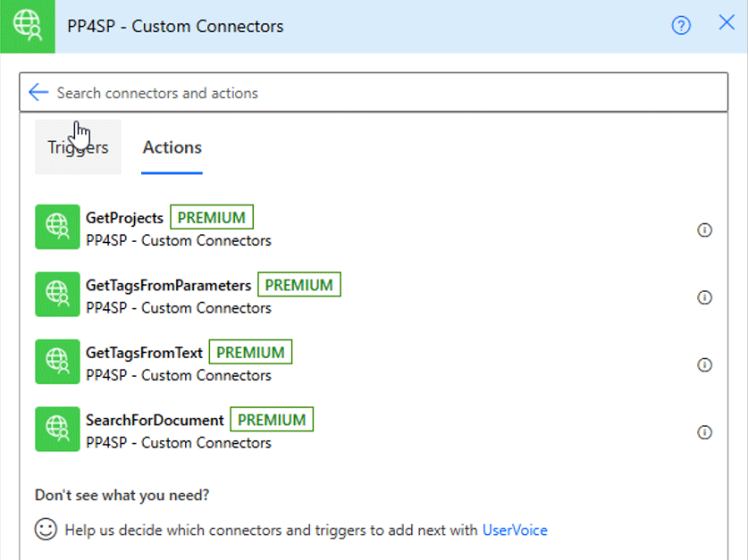Viewport: 748px width, 560px height.
Task: Click the "Don't see what you need?" text
Action: point(122,495)
